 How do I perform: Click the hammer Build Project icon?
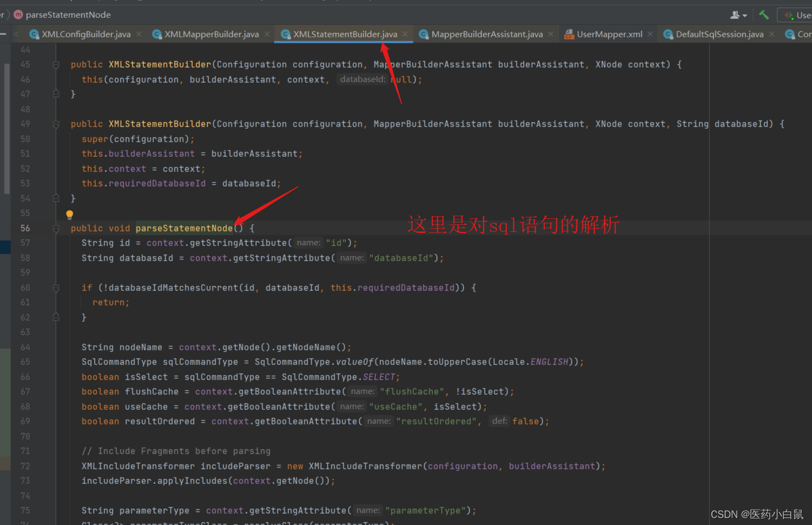[764, 15]
